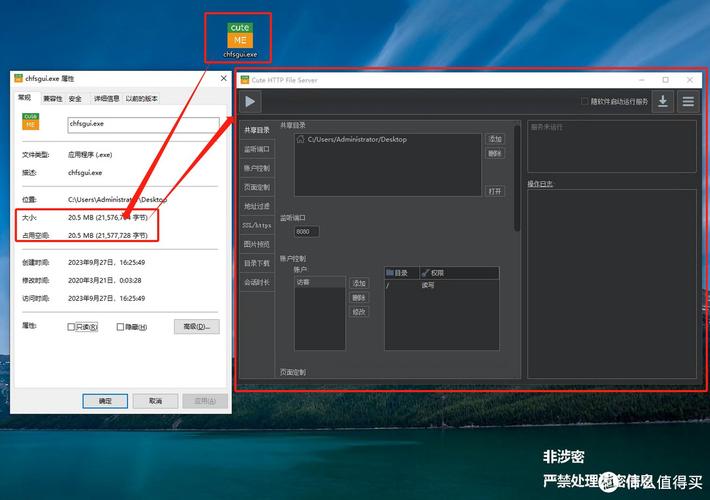Close the chfsgui.exe 属性 dialog

point(224,78)
